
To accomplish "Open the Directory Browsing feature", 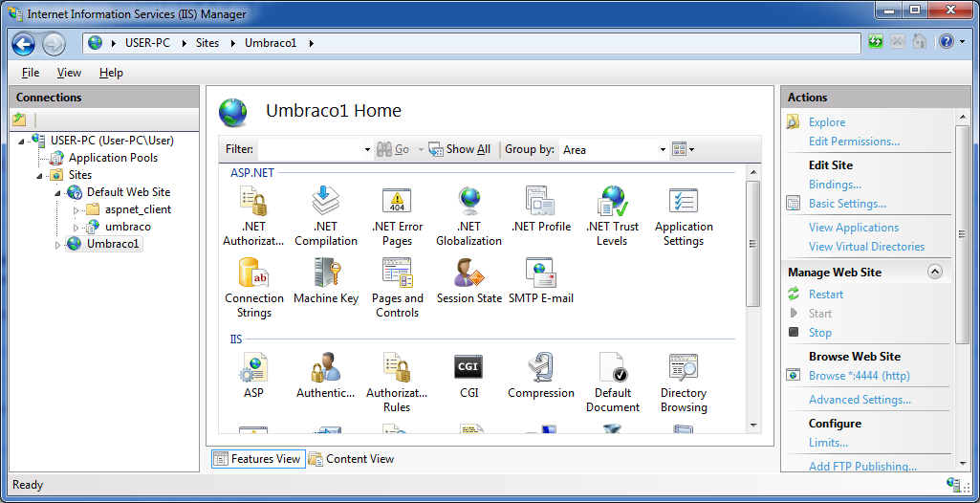I will pyautogui.click(x=683, y=367).
